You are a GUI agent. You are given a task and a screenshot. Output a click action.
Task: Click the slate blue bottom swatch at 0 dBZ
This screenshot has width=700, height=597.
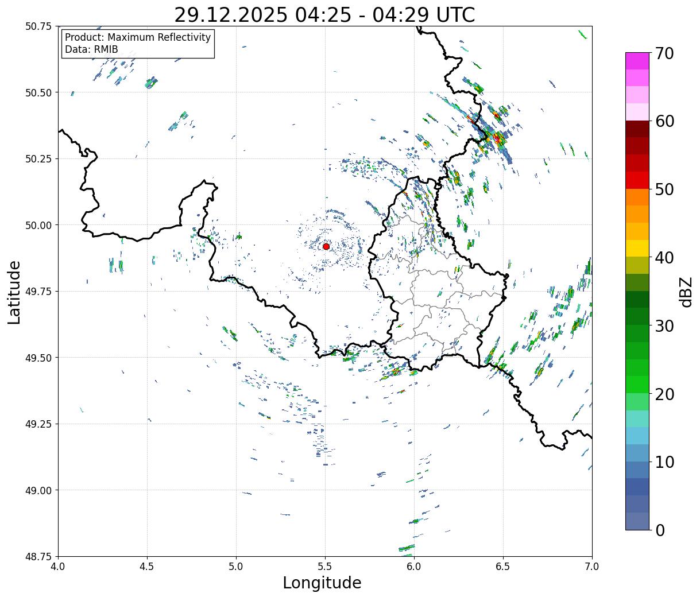tap(637, 521)
